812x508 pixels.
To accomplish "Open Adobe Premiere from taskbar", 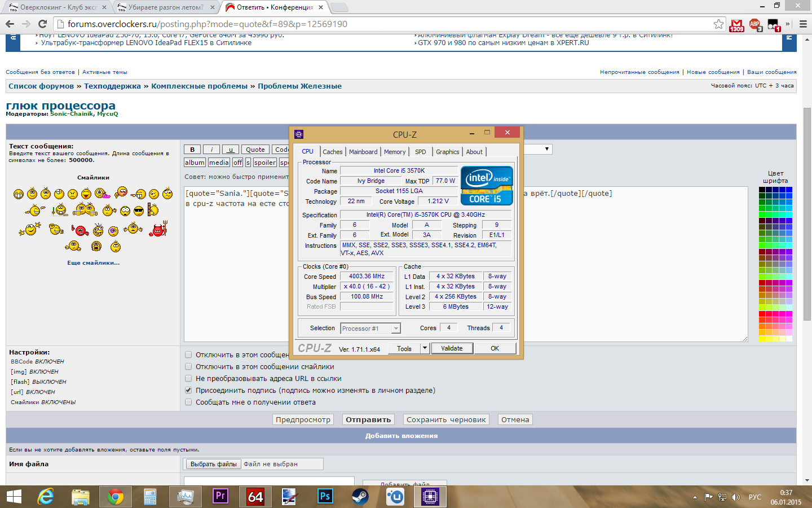I will click(220, 497).
